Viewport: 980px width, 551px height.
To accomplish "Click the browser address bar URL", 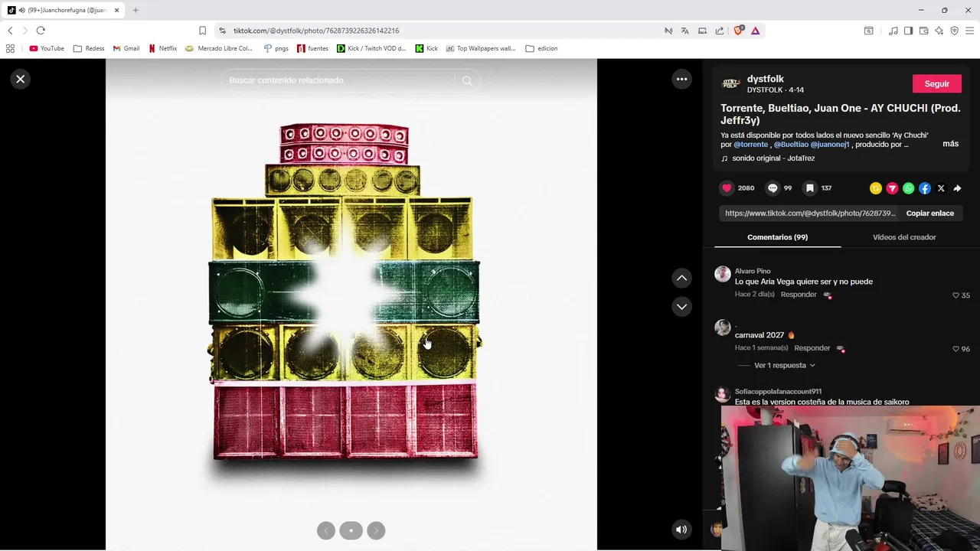I will point(316,31).
